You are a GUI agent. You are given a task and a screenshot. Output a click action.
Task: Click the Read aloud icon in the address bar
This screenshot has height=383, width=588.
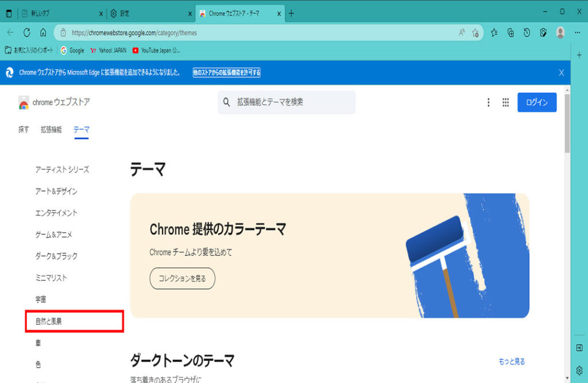pyautogui.click(x=462, y=33)
